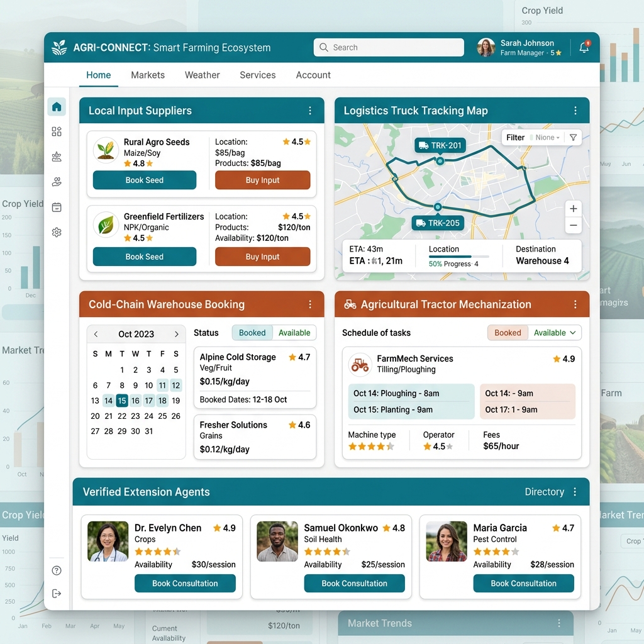Open the settings gear sidebar icon

click(57, 233)
